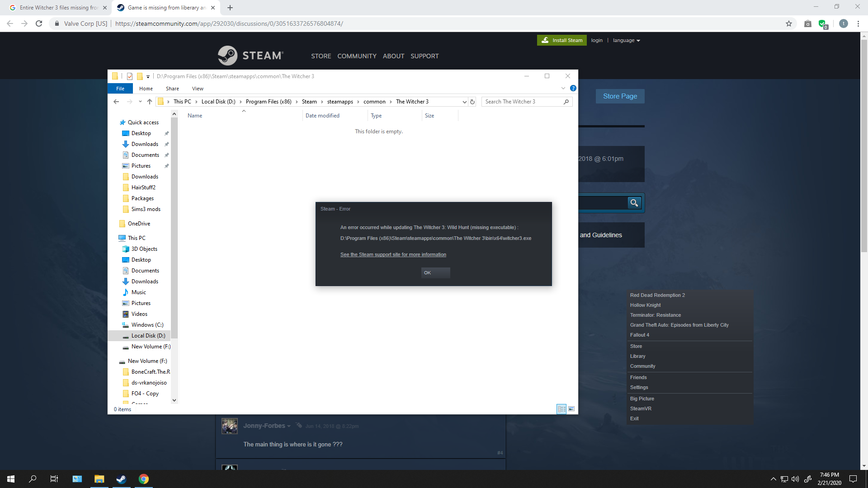
Task: Select HairStuff2 folder in sidebar
Action: coord(143,188)
